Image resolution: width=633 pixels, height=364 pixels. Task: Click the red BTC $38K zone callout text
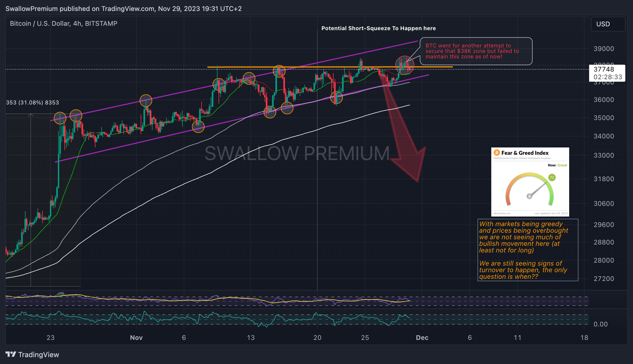click(x=472, y=51)
